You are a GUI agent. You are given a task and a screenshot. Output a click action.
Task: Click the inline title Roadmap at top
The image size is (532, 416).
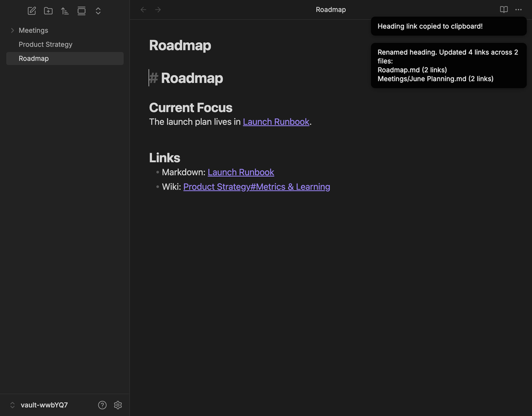click(x=180, y=45)
